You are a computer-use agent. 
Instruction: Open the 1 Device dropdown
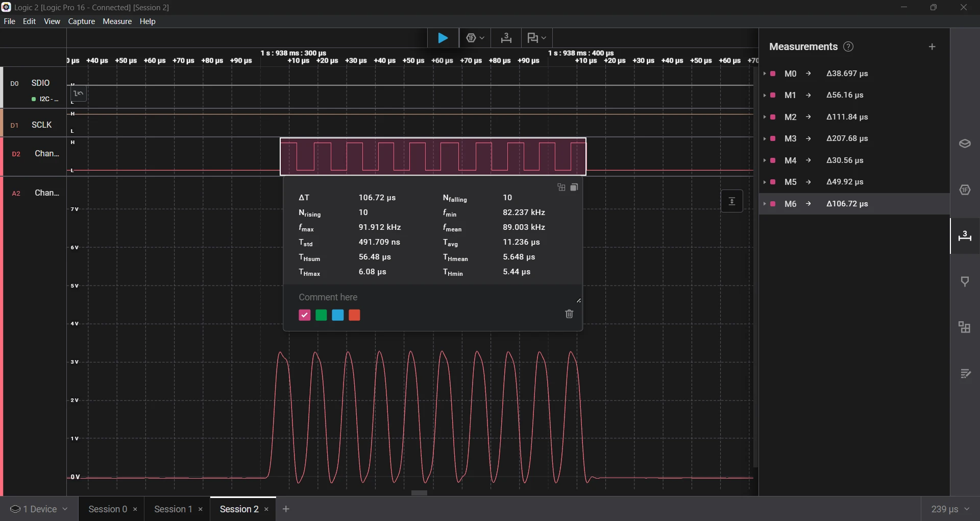click(x=39, y=509)
